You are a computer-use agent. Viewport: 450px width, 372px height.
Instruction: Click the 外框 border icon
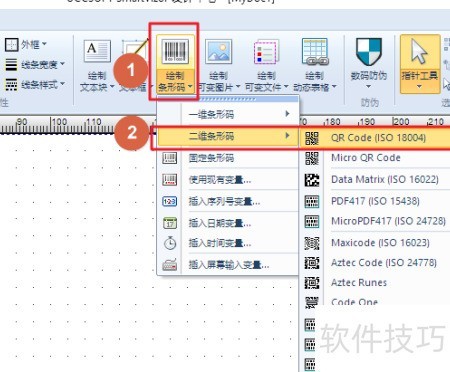11,44
